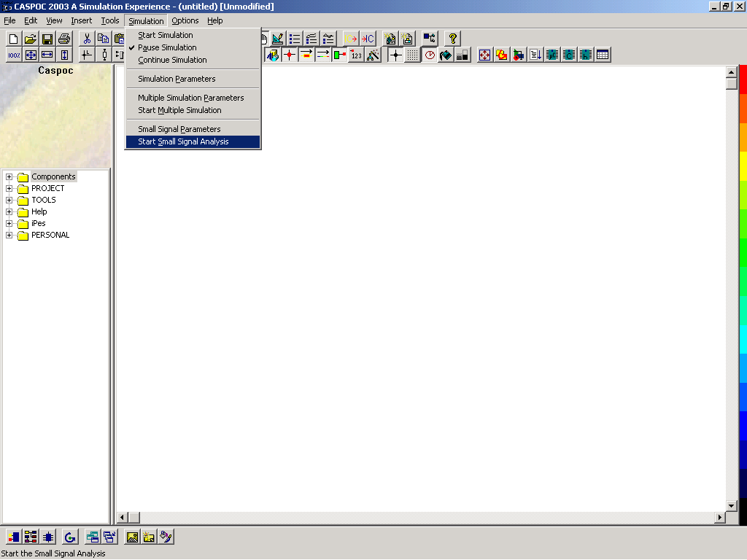Expand the PROJECT folder node
The width and height of the screenshot is (747, 560).
coord(9,189)
